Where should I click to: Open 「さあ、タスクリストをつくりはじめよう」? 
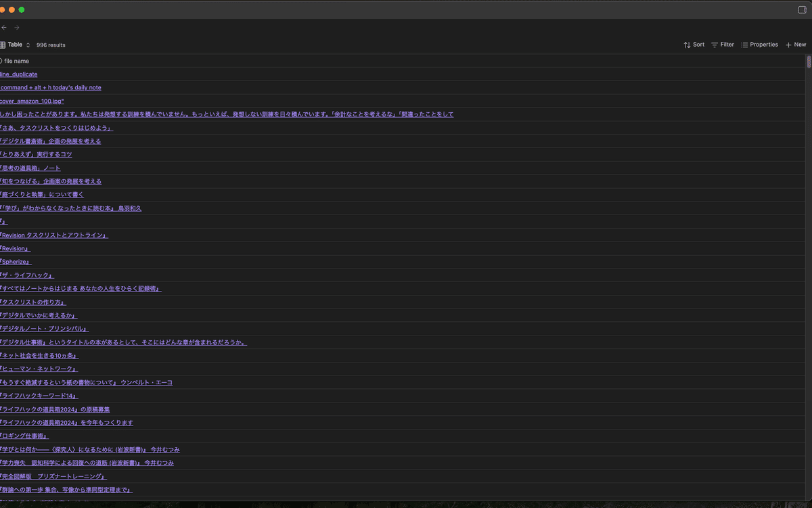coord(56,128)
